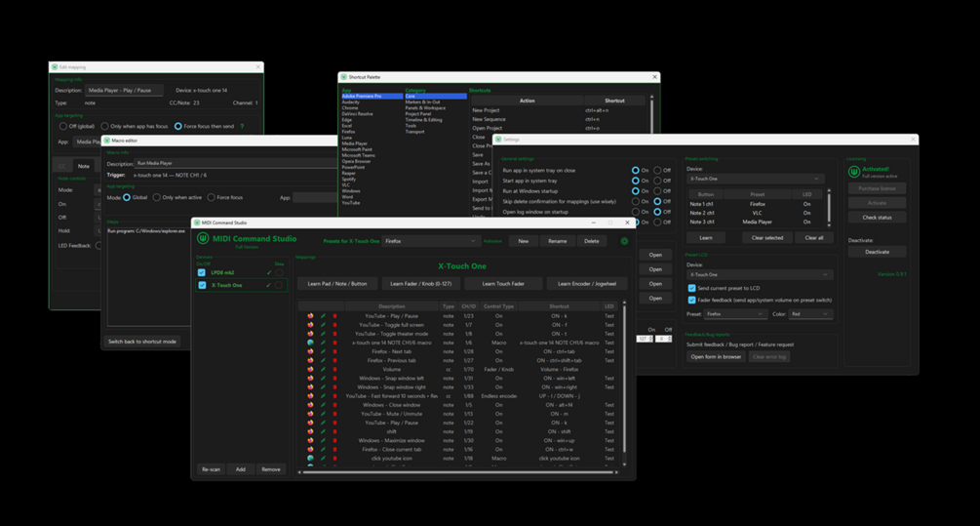This screenshot has height=526, width=980.
Task: Click Learn Fader / Knob (0-127)
Action: click(420, 284)
